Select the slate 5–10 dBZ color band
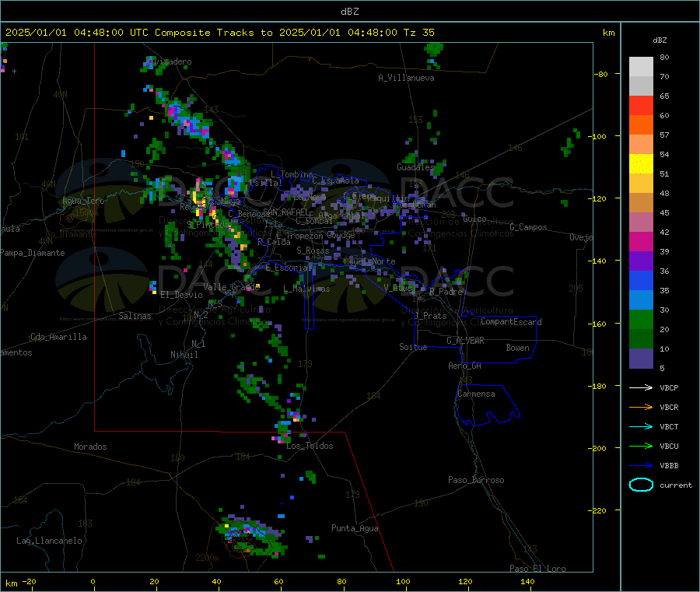 (641, 359)
